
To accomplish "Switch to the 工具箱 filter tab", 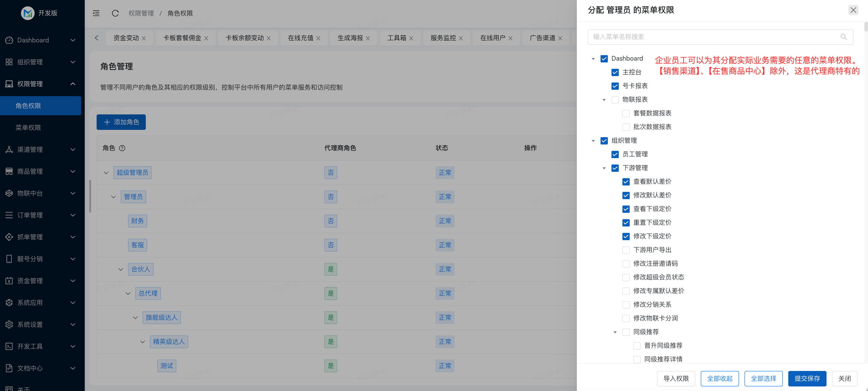I will tap(397, 38).
